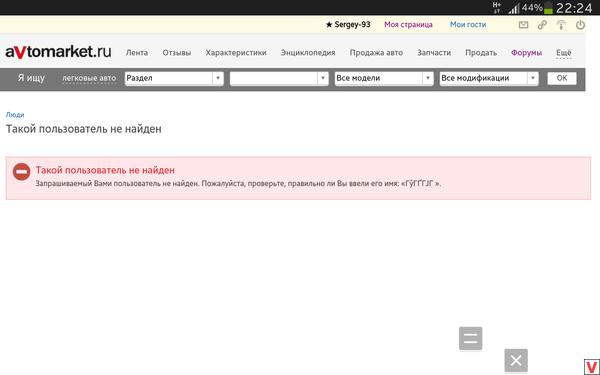Change легковые авто vehicle type
This screenshot has height=375, width=600.
point(89,78)
